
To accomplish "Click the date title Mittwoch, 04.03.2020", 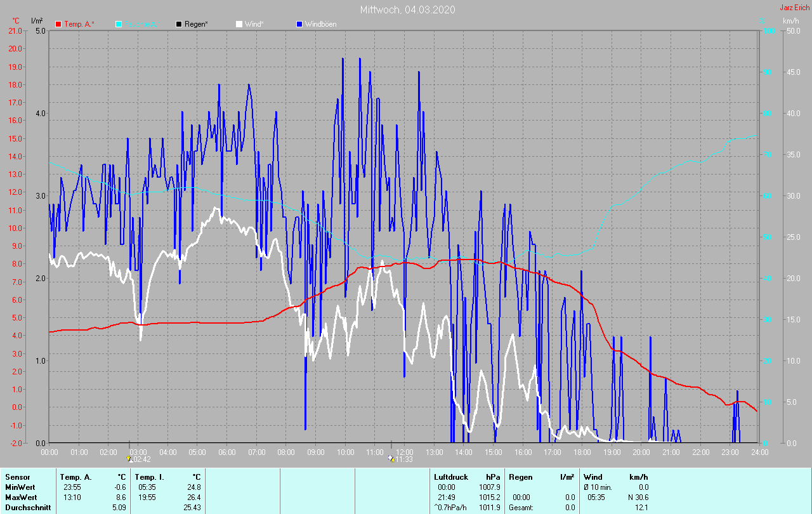I will coord(407,10).
